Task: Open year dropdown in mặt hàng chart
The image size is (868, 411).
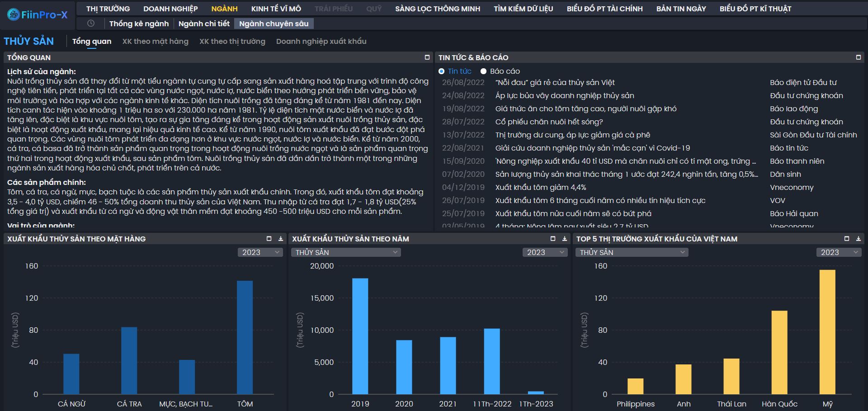Action: click(x=260, y=252)
